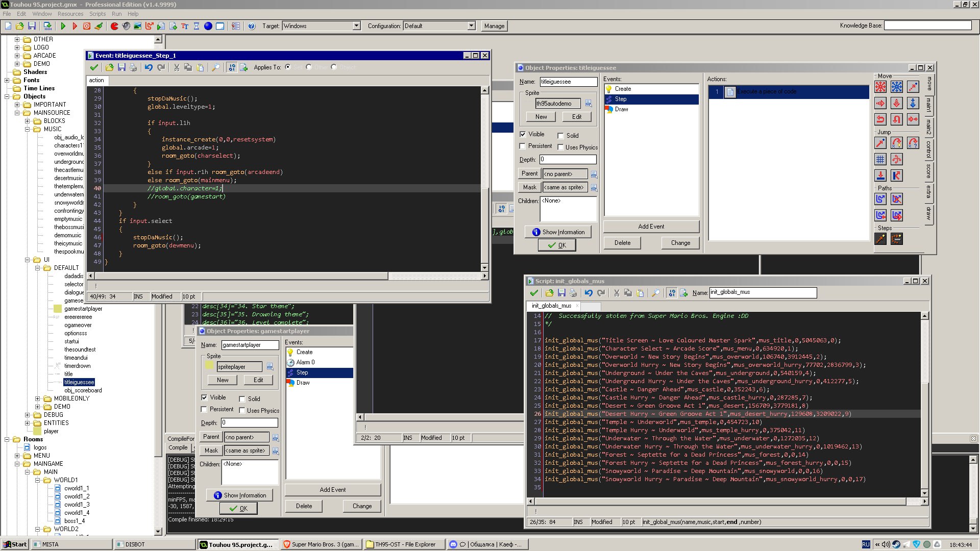Create a sprite with Pac-Man icon

114,26
